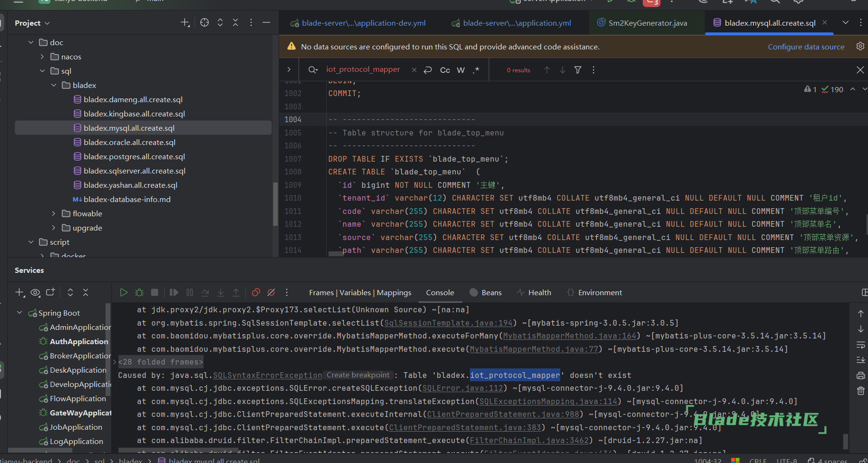The height and width of the screenshot is (463, 868).
Task: Expand the 28 folded frames in console
Action: pos(161,362)
